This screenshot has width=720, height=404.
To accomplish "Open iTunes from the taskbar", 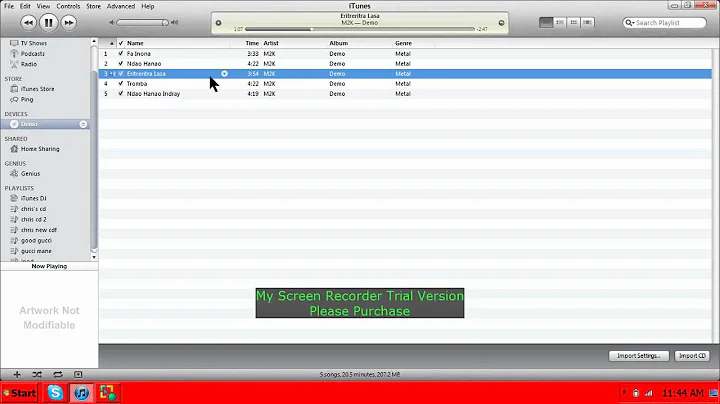I will click(x=82, y=393).
